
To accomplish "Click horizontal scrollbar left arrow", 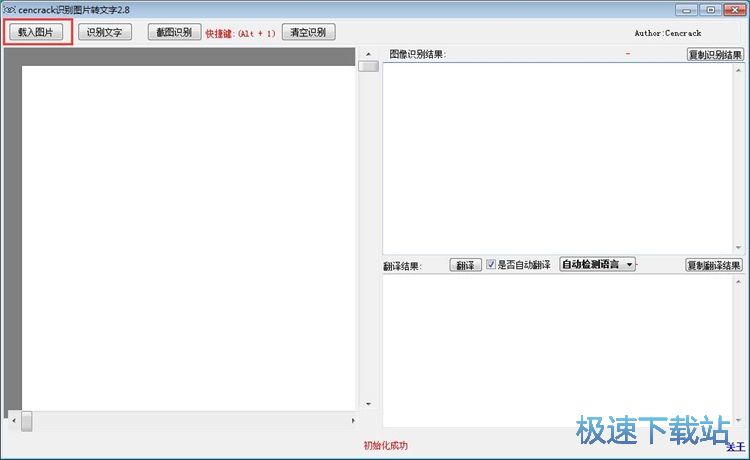I will (14, 421).
